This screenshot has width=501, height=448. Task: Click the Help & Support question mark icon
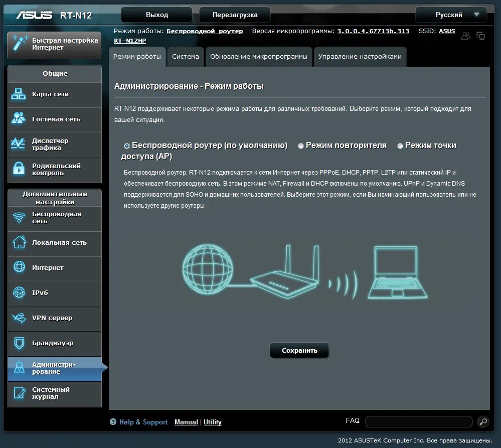click(x=113, y=422)
